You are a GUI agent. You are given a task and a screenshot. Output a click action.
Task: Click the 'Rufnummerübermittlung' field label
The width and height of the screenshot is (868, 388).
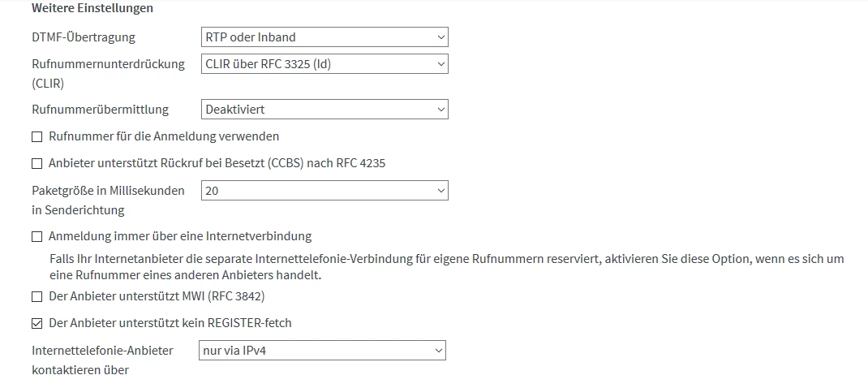pos(100,110)
